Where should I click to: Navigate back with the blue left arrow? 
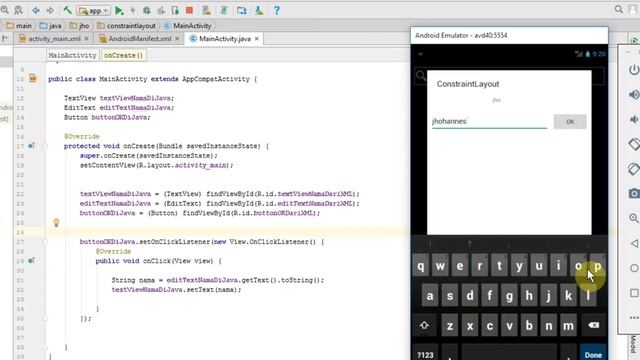(x=36, y=10)
